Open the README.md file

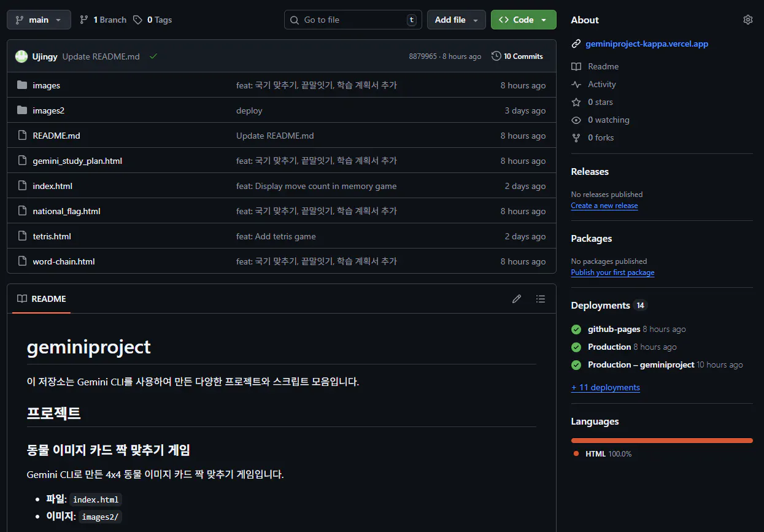pyautogui.click(x=56, y=136)
